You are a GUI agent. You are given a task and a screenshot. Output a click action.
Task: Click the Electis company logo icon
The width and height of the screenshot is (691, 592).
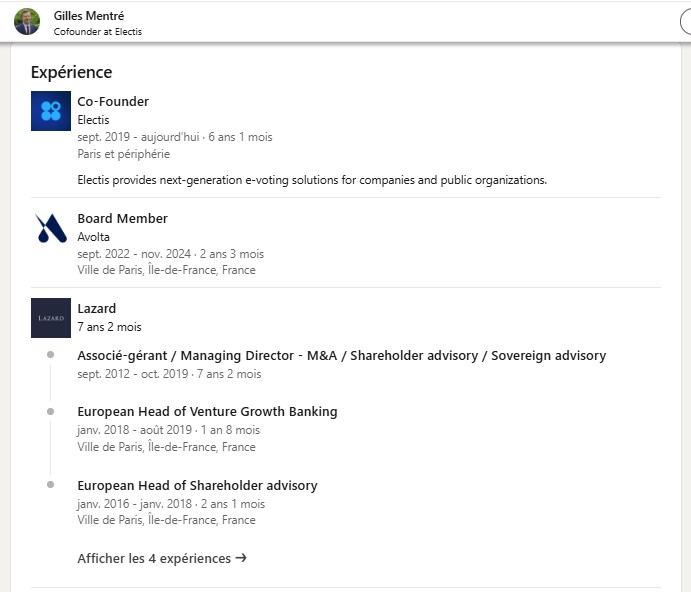coord(51,111)
